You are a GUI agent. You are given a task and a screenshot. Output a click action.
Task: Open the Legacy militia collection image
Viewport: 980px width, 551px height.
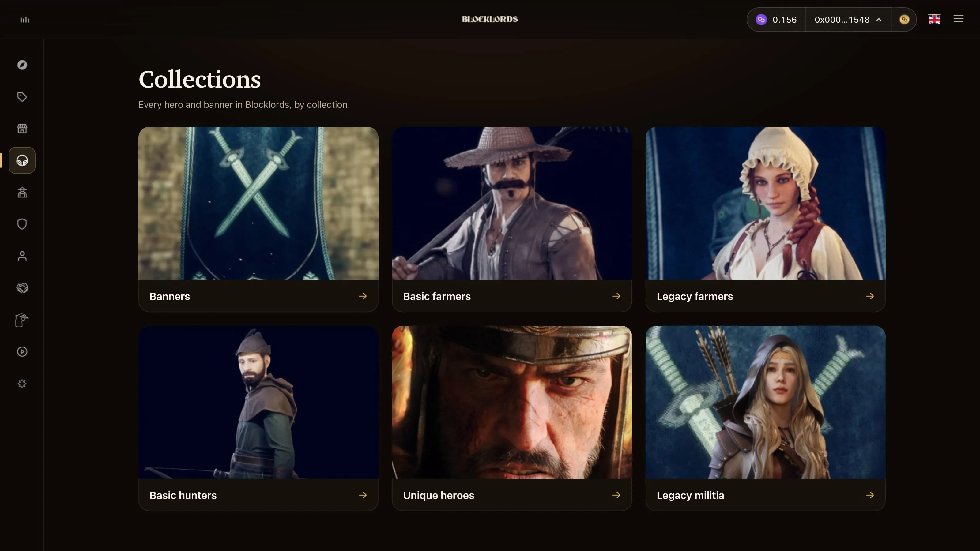point(765,402)
